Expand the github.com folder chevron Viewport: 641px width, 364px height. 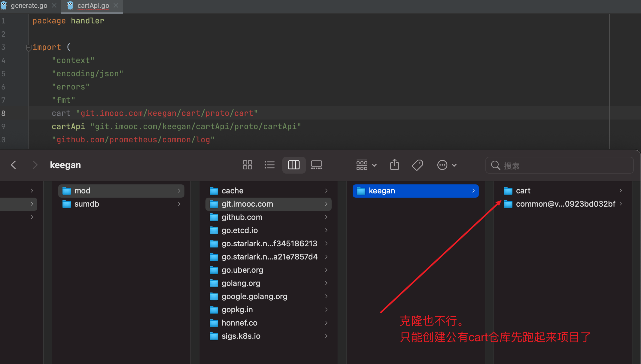coord(326,217)
